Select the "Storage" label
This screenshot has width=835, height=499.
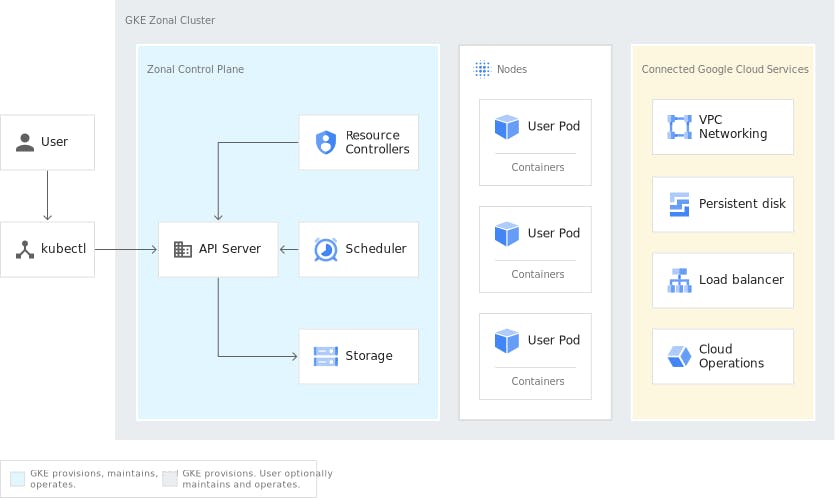coord(369,356)
